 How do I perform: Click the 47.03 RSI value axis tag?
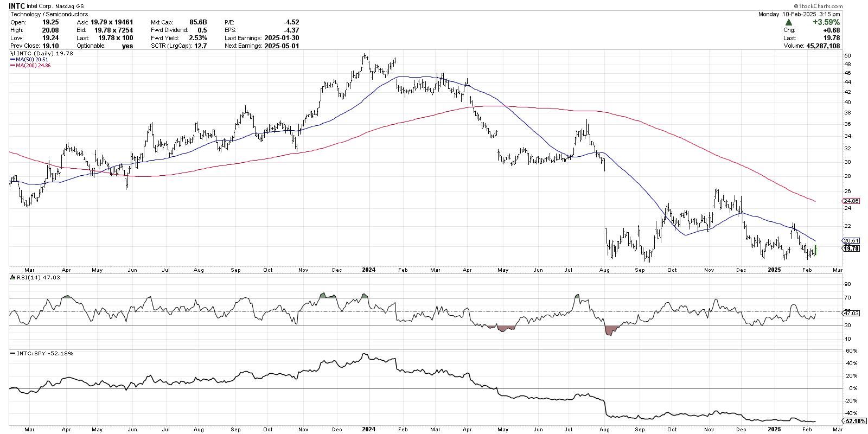point(851,313)
